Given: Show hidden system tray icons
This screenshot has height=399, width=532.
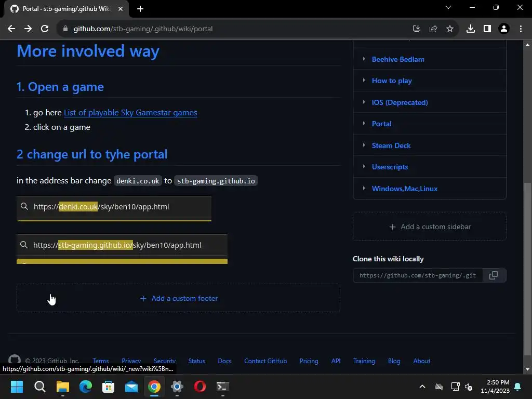Looking at the screenshot, I should (422, 387).
